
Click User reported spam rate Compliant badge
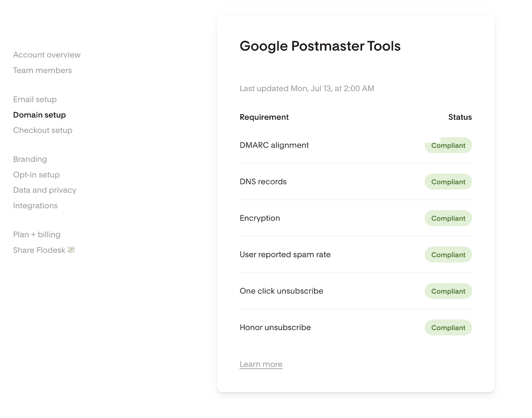coord(448,254)
